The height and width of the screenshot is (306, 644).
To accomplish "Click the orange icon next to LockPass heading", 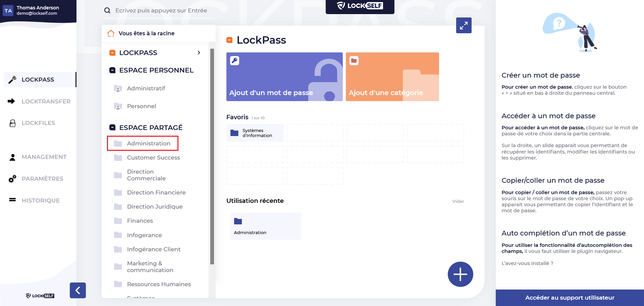I will tap(230, 40).
